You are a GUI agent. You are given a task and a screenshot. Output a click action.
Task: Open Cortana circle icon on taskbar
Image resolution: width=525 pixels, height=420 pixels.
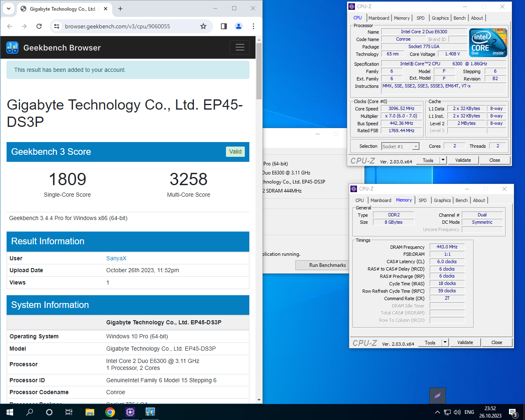pyautogui.click(x=49, y=412)
